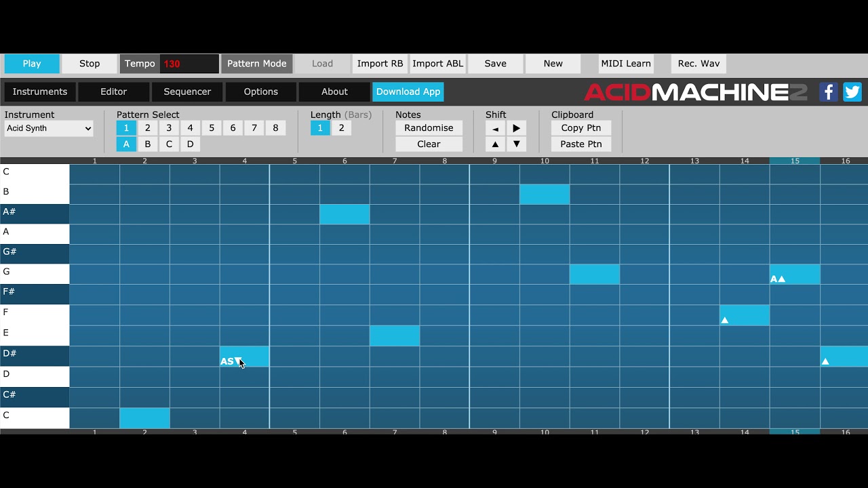
Task: Set pattern length to 1 bar
Action: coord(320,128)
